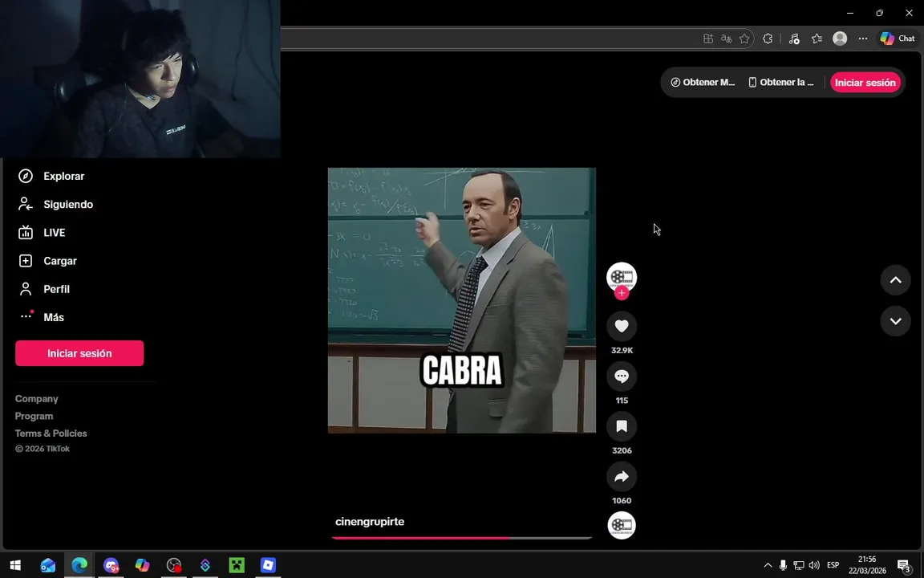The width and height of the screenshot is (924, 578).
Task: Like the video with the heart icon
Action: coord(621,326)
